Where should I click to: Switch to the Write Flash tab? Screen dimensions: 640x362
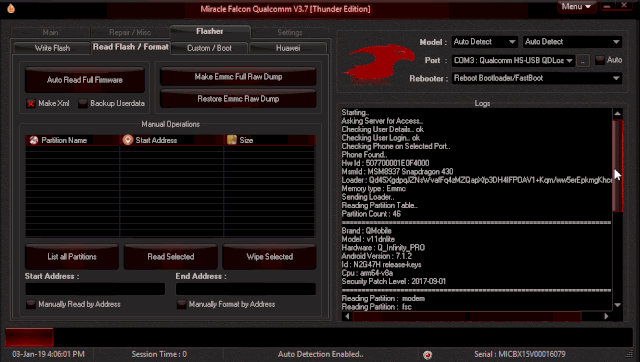tap(52, 48)
